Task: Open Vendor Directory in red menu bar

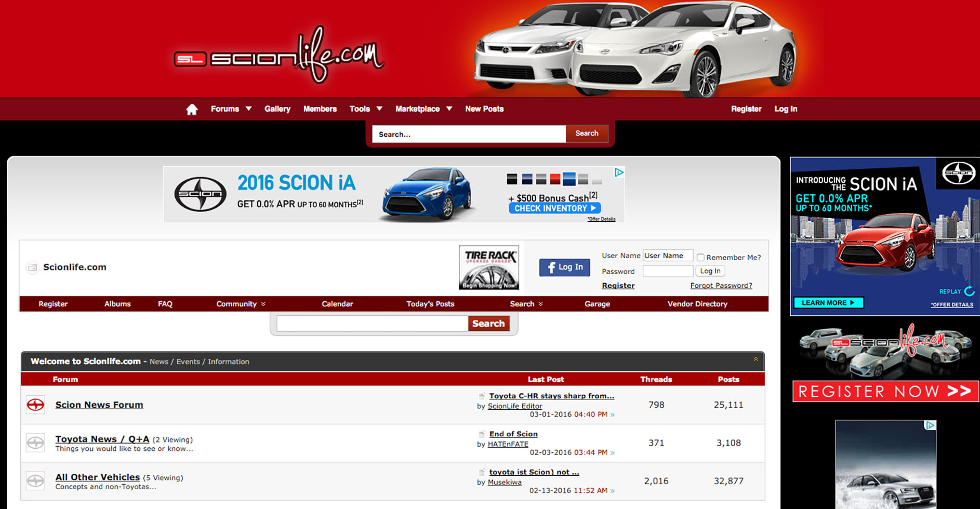Action: (697, 304)
